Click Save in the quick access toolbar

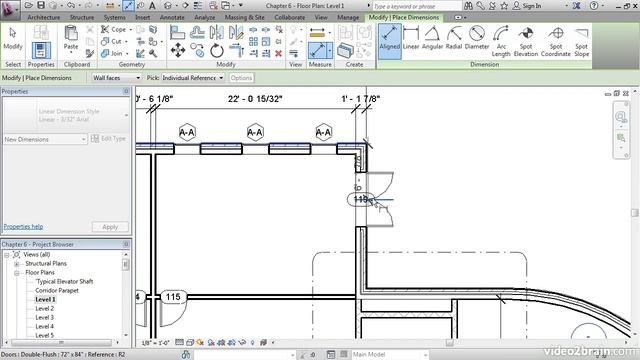(x=41, y=5)
